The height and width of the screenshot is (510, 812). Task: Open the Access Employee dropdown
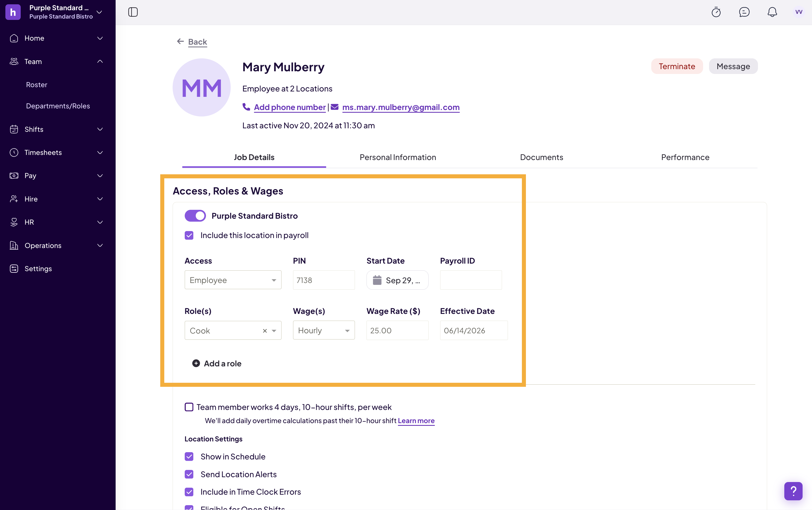[233, 280]
